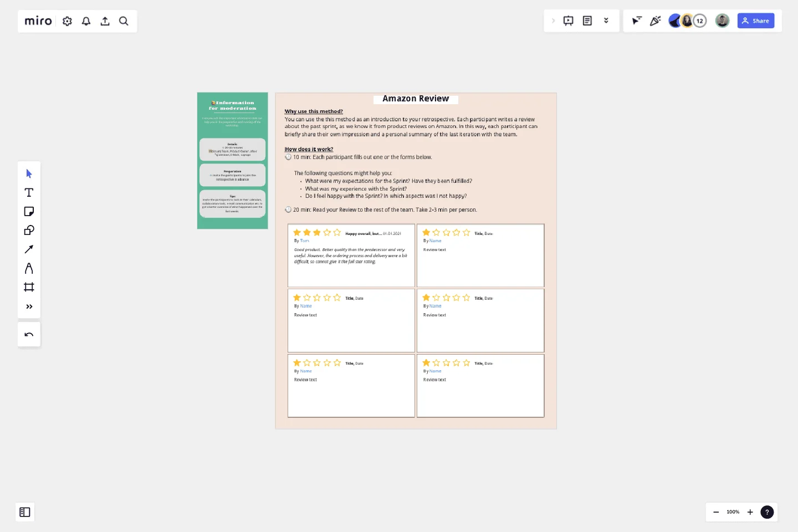This screenshot has width=798, height=532.
Task: Toggle collaborator cursors visibility
Action: (x=637, y=21)
